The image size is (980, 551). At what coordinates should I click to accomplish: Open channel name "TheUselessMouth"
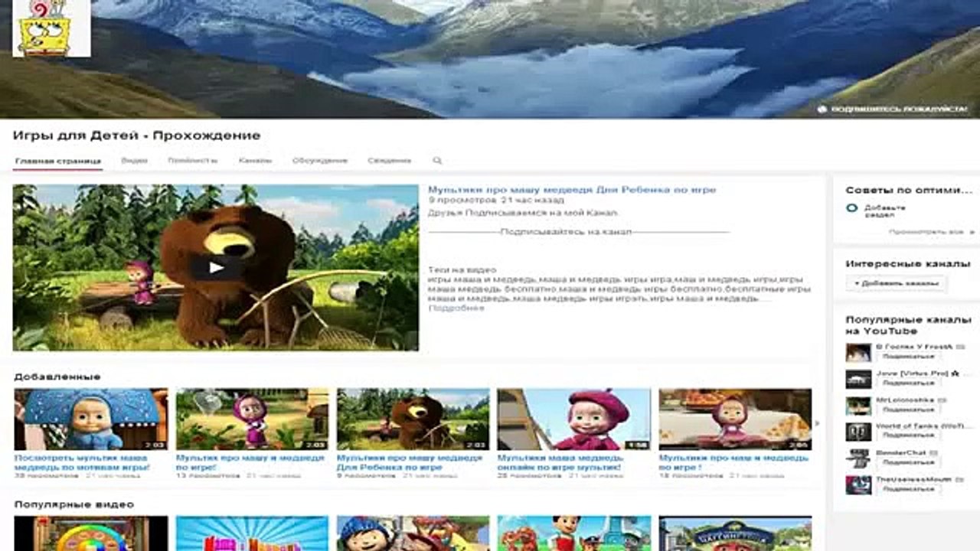pyautogui.click(x=914, y=479)
